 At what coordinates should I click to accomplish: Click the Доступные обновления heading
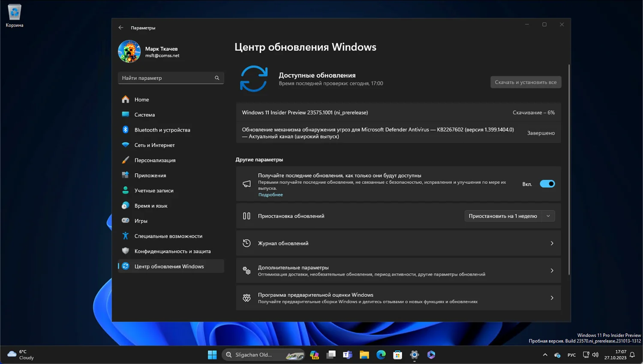pos(317,75)
